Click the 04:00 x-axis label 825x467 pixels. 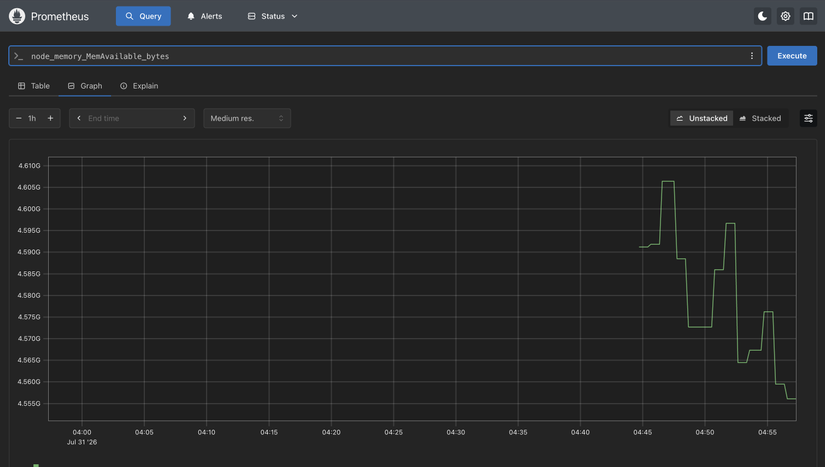(x=82, y=432)
